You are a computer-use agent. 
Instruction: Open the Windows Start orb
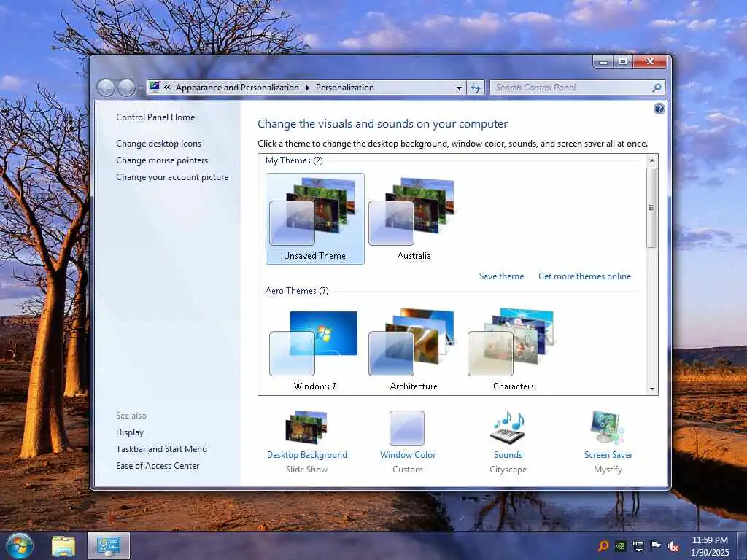(x=19, y=545)
